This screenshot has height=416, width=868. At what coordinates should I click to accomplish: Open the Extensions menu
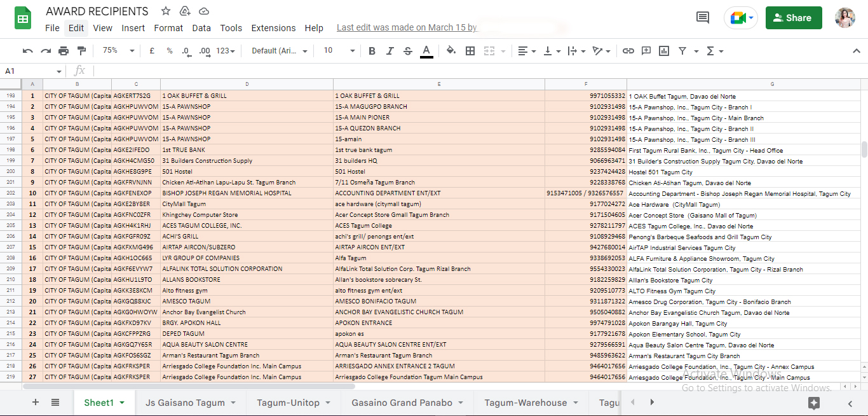pyautogui.click(x=273, y=28)
